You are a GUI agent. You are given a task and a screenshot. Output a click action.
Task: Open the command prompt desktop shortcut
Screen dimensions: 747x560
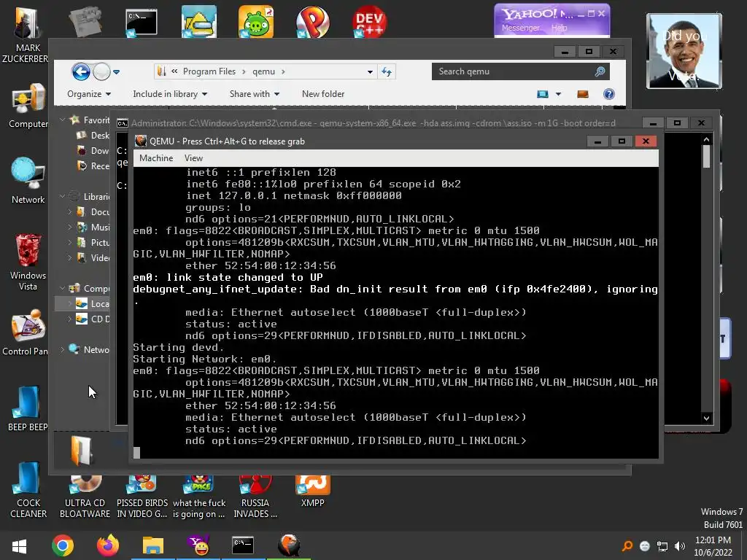point(142,23)
